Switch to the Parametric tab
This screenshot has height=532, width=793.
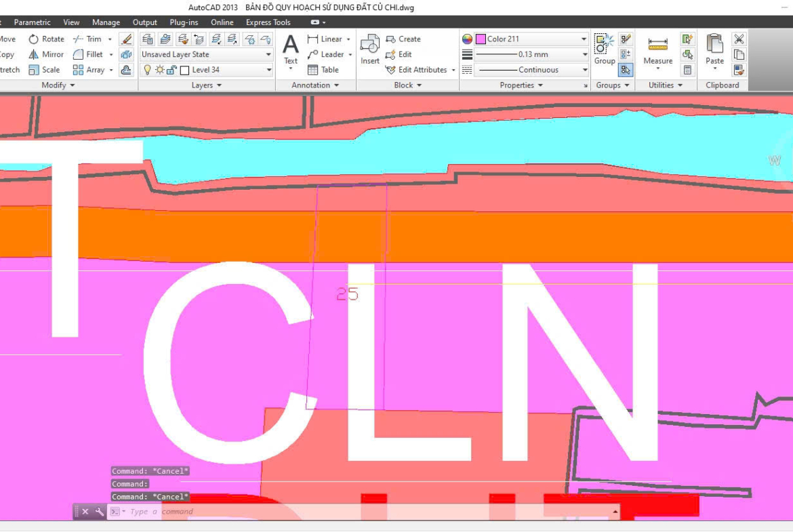coord(32,22)
